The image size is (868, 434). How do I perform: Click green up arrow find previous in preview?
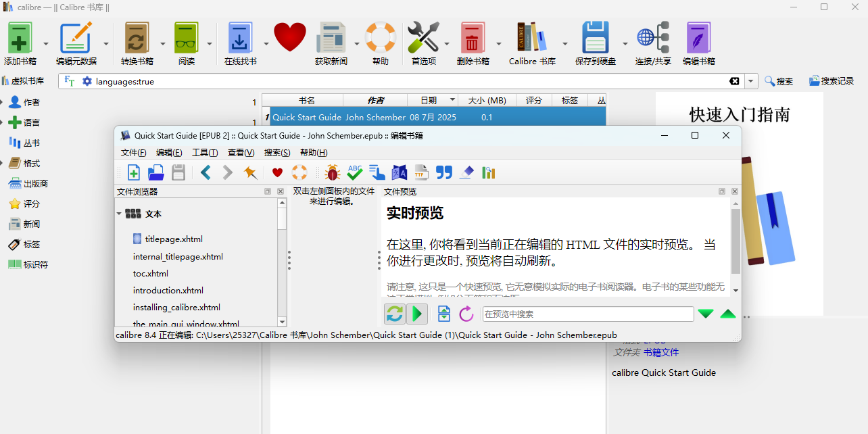[x=728, y=314]
